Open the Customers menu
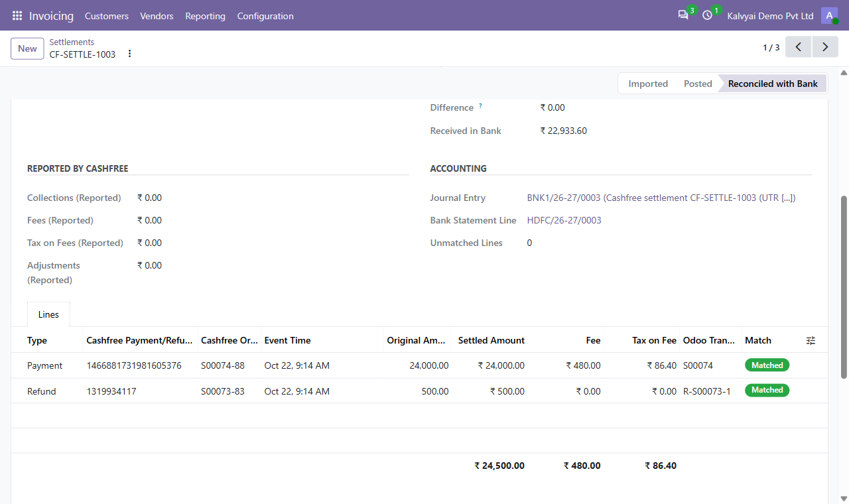 107,16
